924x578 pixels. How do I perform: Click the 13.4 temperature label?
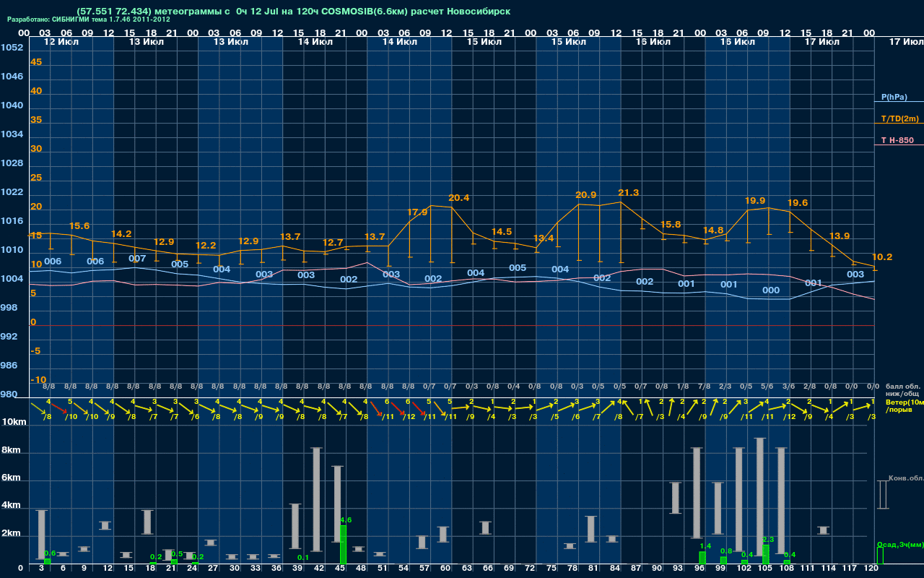544,238
